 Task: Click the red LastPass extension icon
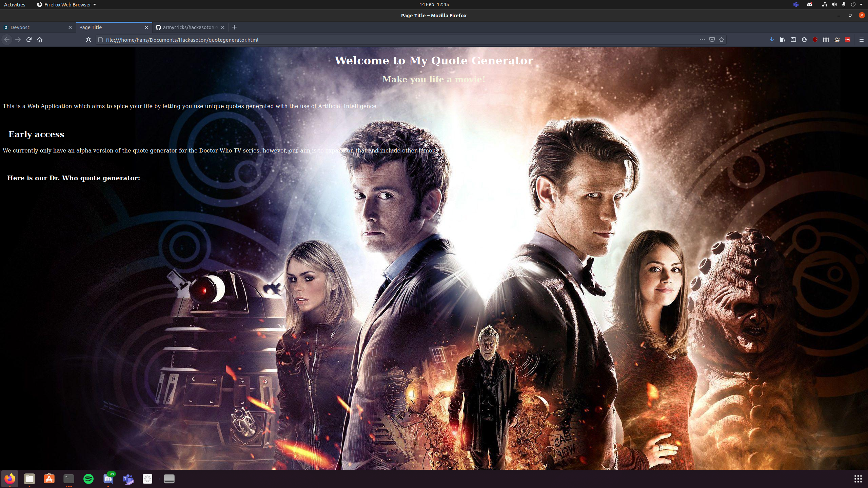pyautogui.click(x=848, y=40)
